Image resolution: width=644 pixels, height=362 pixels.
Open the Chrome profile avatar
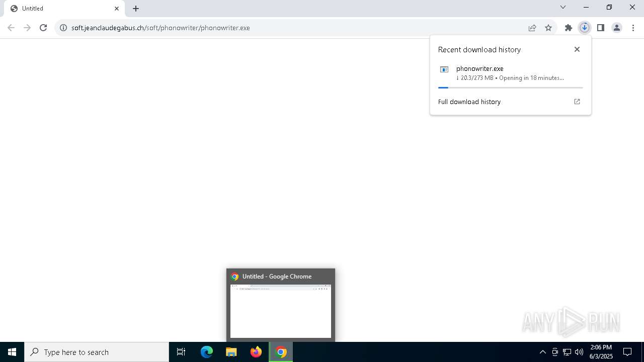pos(617,28)
